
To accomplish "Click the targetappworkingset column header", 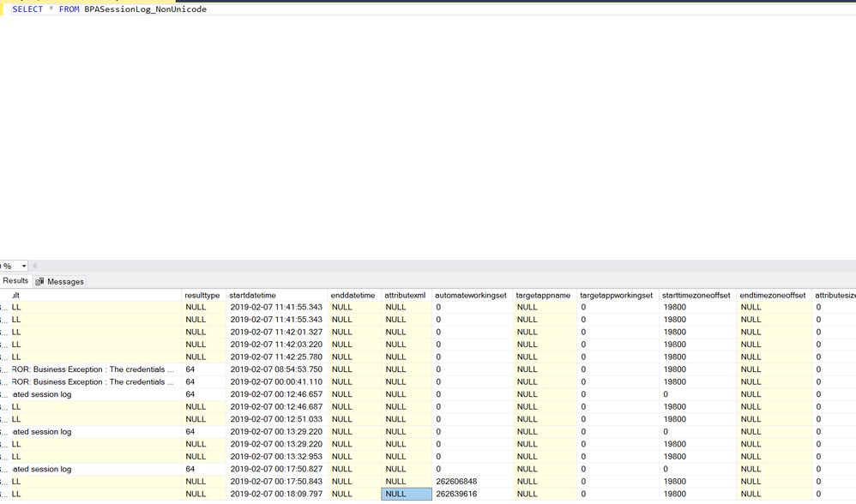I will [x=616, y=295].
